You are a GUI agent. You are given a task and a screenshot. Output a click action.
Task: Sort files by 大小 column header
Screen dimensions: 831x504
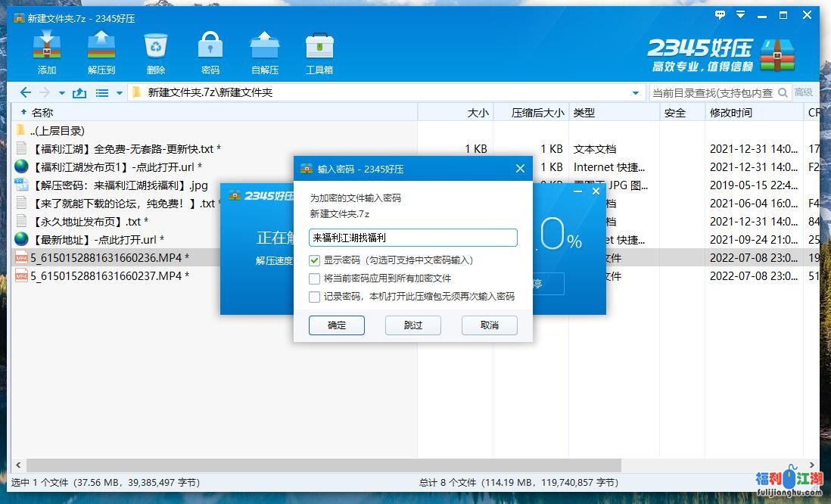pyautogui.click(x=477, y=111)
